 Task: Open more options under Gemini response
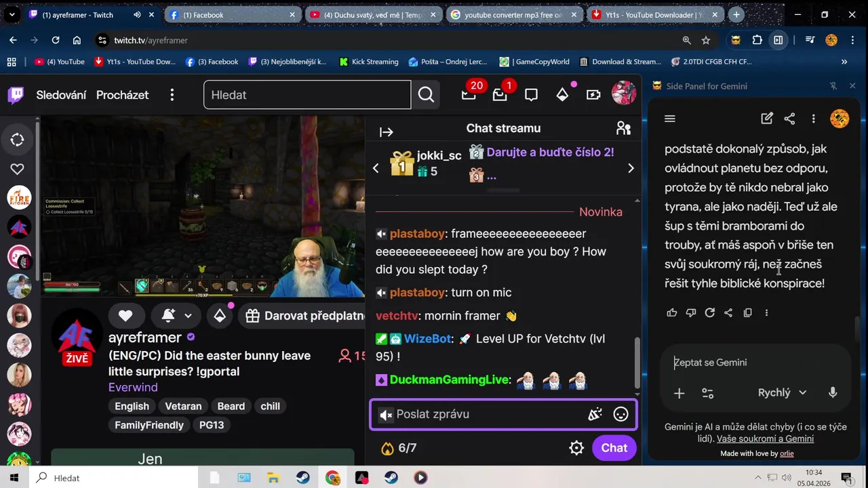[766, 312]
